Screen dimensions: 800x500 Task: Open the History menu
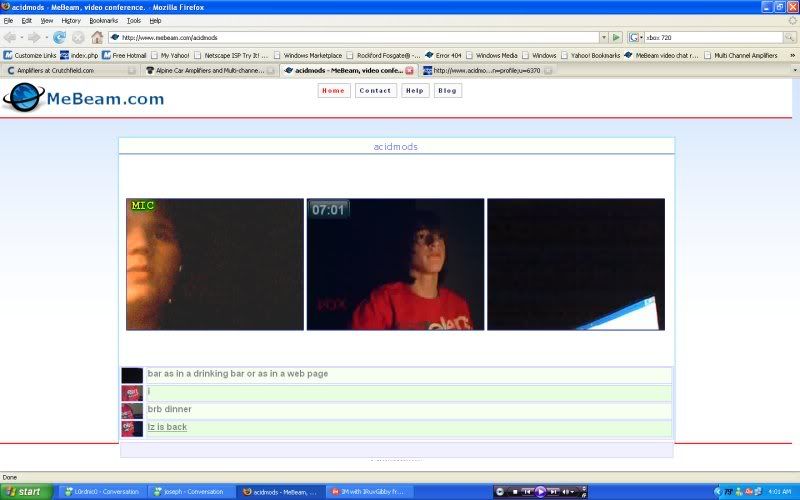click(x=71, y=21)
